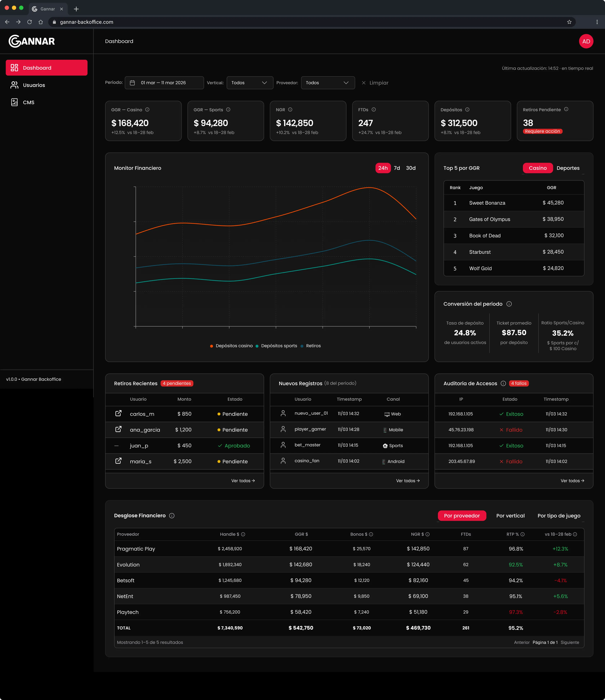
Task: Go to Usuarios in sidebar
Action: (47, 85)
